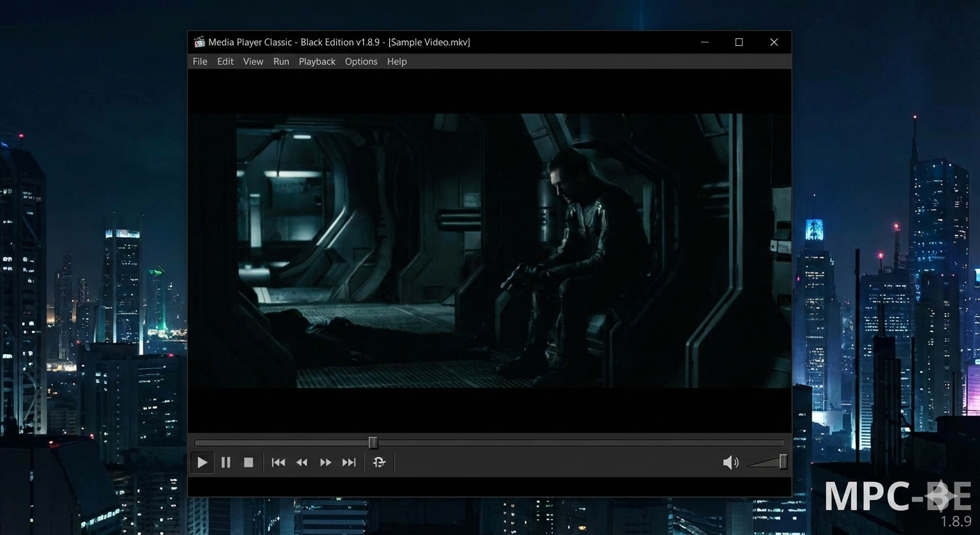Open the Playback menu
The image size is (980, 535).
317,61
